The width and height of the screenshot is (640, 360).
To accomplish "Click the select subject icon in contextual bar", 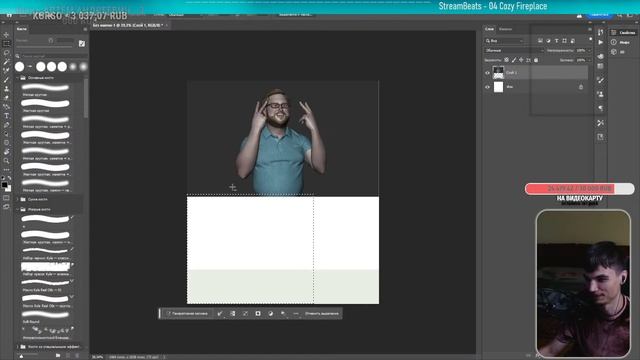I will coord(220,313).
